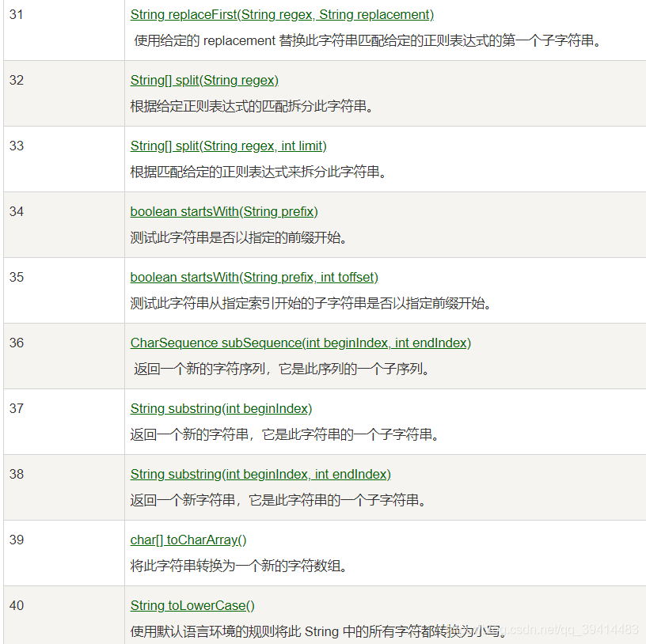The image size is (646, 644).
Task: Click row number 34 cell
Action: [64, 225]
